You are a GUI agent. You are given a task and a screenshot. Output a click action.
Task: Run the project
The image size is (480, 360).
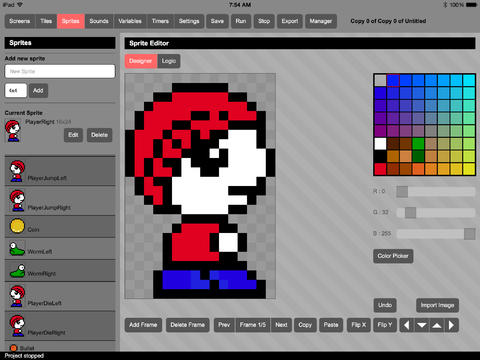pyautogui.click(x=241, y=21)
